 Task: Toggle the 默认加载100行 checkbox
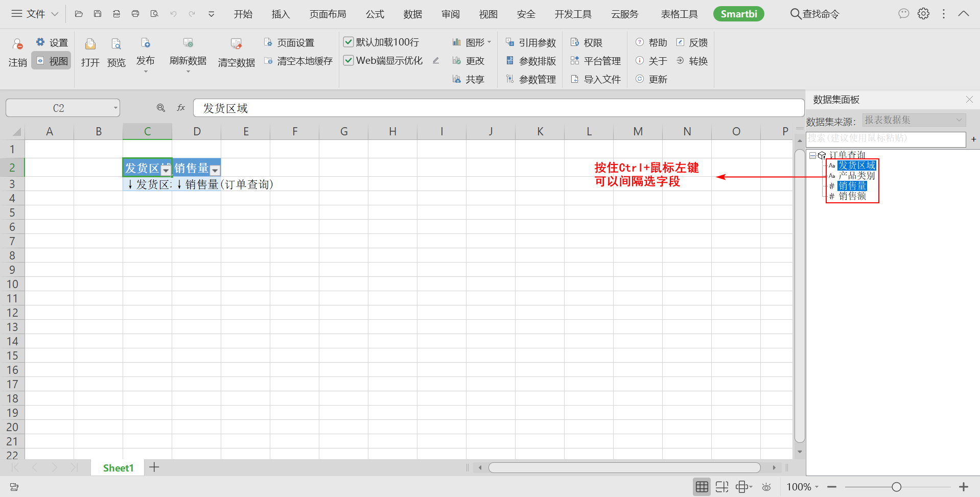[348, 42]
